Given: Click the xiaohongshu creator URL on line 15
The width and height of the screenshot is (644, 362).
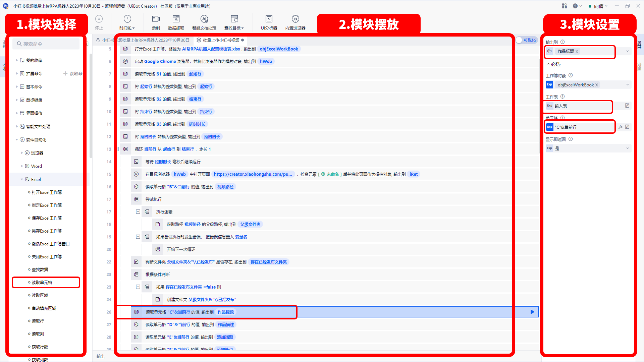Looking at the screenshot, I should tap(253, 174).
